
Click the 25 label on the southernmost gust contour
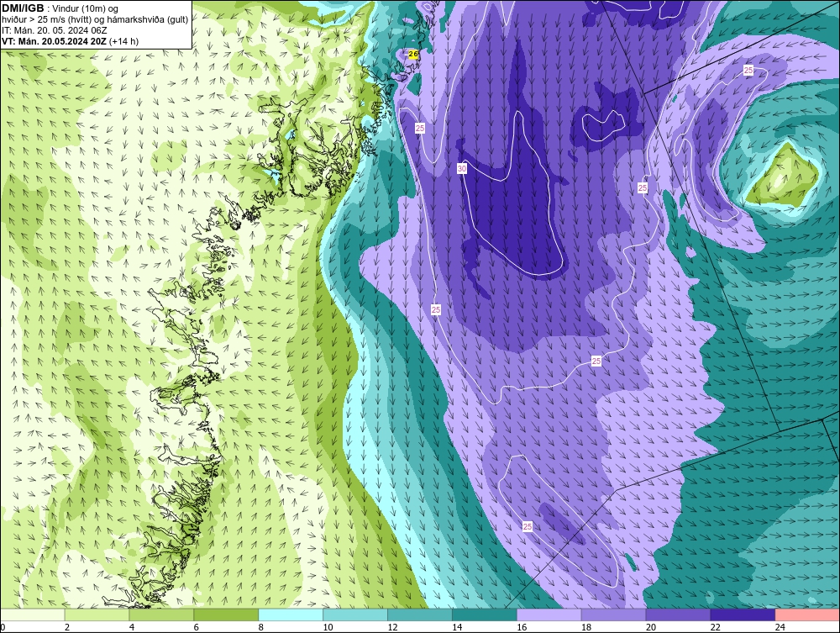tap(528, 527)
